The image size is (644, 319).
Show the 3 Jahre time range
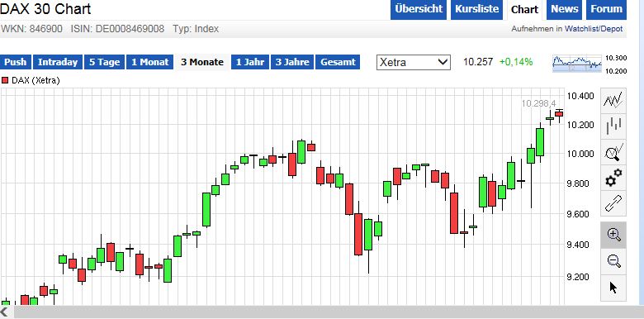tap(292, 62)
